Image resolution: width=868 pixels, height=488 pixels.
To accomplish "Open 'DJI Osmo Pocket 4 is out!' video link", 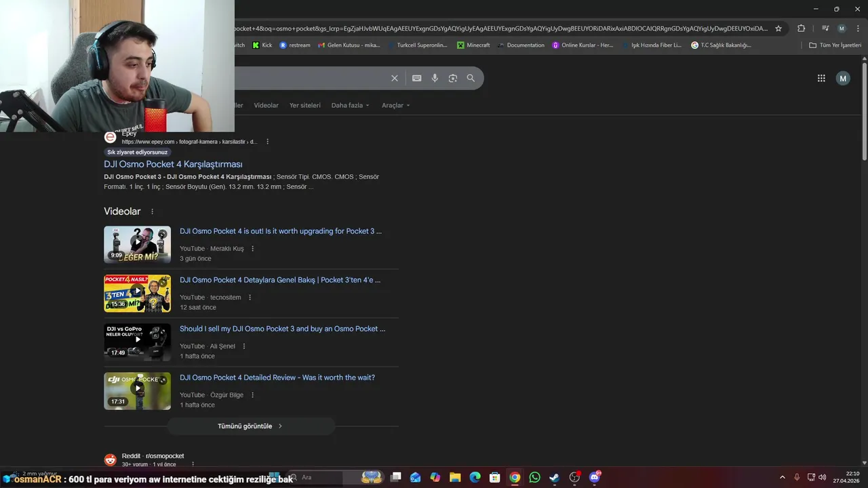I will click(x=281, y=231).
